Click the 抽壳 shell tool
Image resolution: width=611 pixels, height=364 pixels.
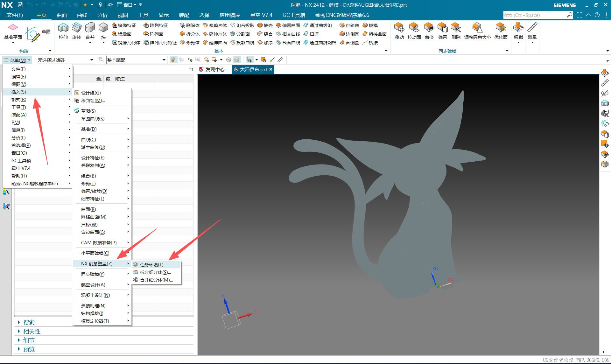tap(265, 25)
